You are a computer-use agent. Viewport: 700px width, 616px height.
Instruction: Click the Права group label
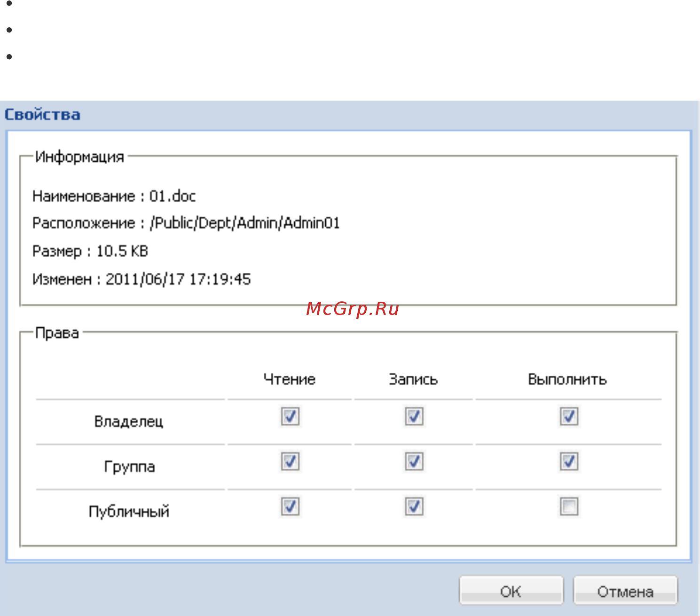57,333
